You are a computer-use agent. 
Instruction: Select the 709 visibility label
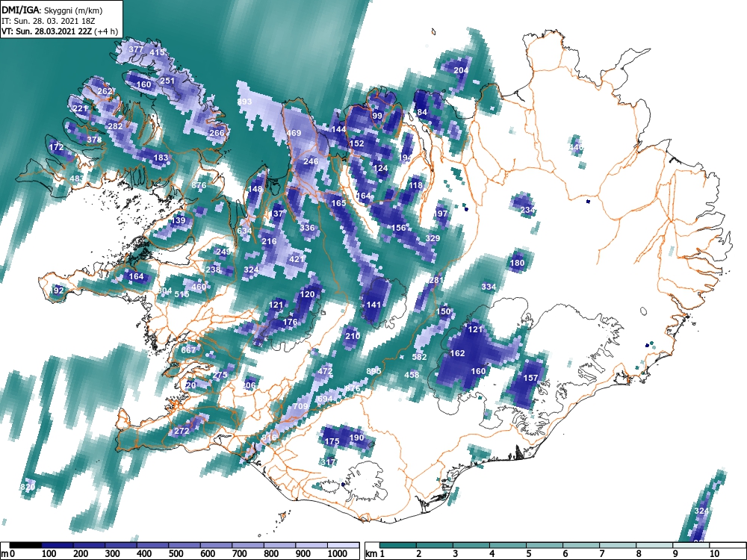(x=300, y=406)
